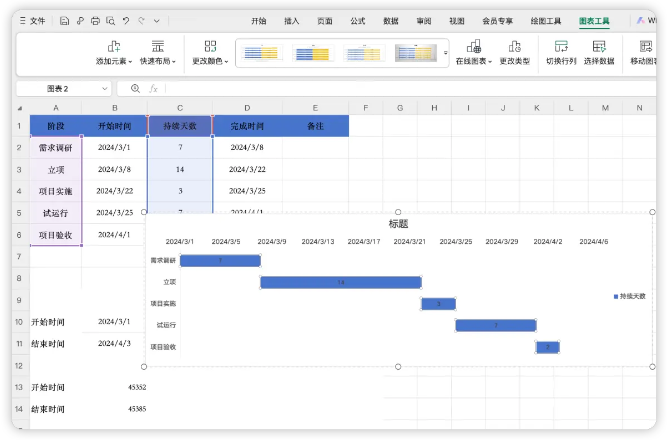
Task: Click the undo arrow icon
Action: 126,20
